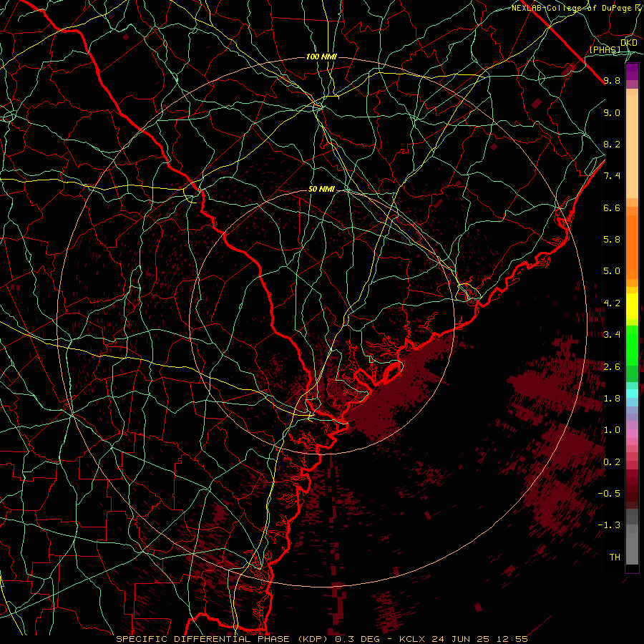Click the cyan segment of the color bar
This screenshot has height=644, width=644.
tap(632, 394)
